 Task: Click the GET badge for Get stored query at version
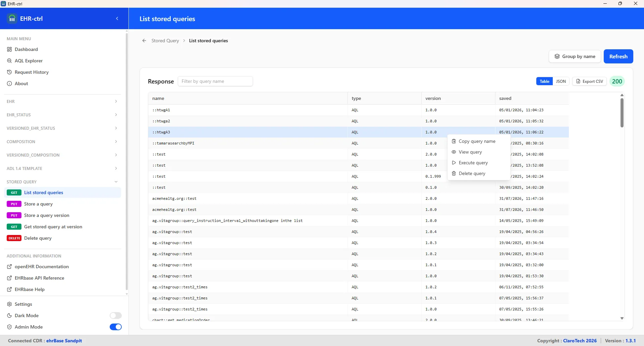click(14, 227)
